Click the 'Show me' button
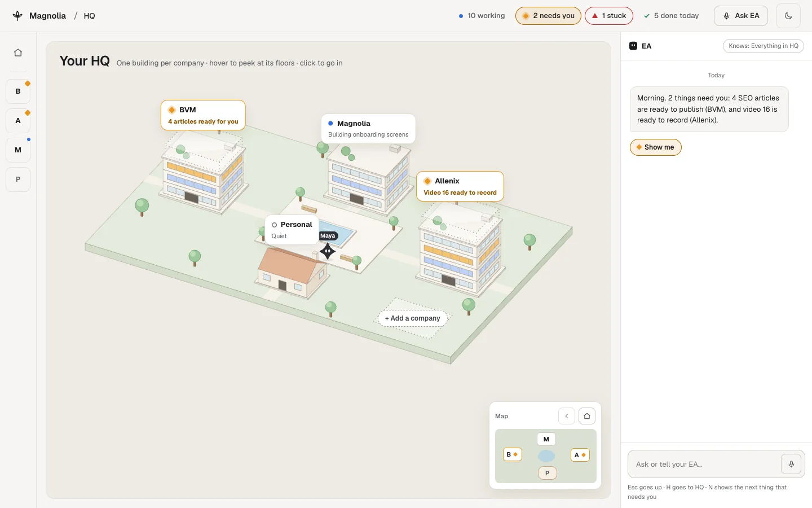 tap(655, 147)
